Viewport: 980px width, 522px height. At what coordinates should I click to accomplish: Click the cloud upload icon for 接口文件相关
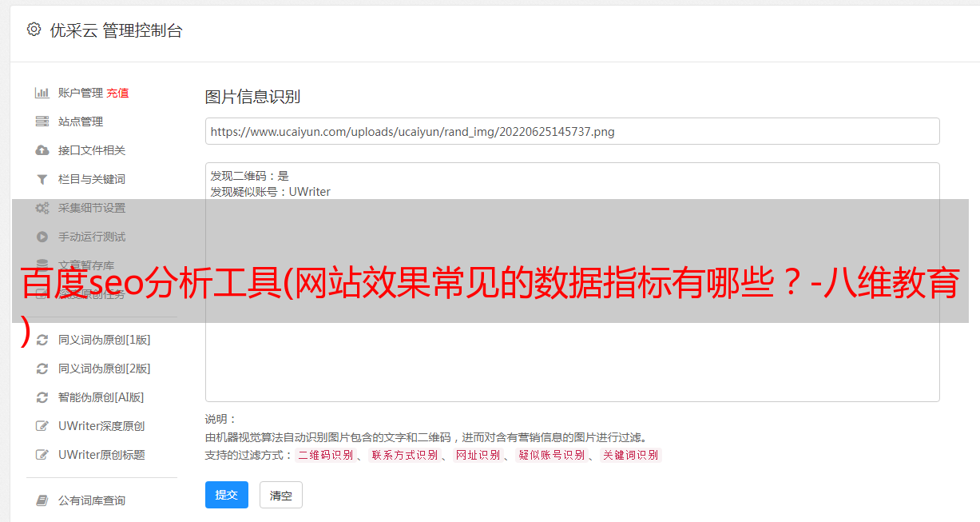tap(42, 150)
